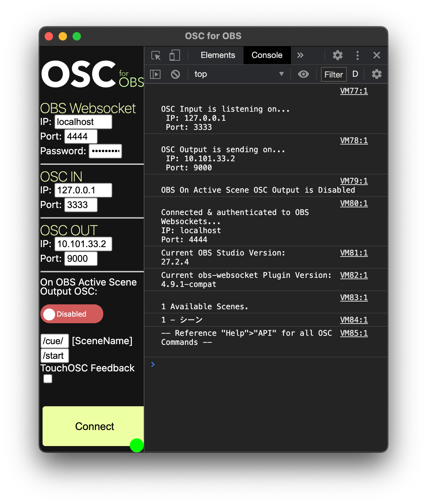Expand the top JavaScript context dropdown
The width and height of the screenshot is (427, 504).
(239, 74)
